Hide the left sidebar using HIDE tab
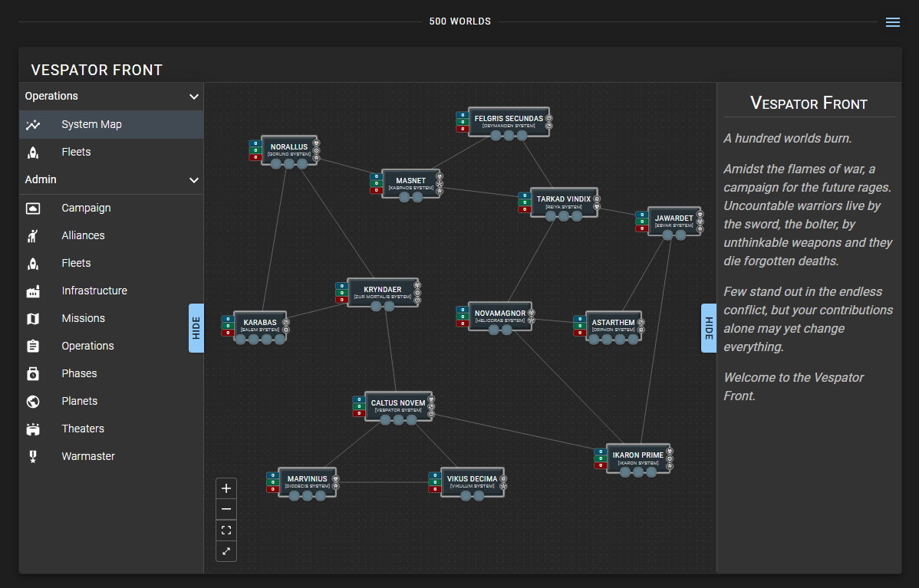 (196, 328)
